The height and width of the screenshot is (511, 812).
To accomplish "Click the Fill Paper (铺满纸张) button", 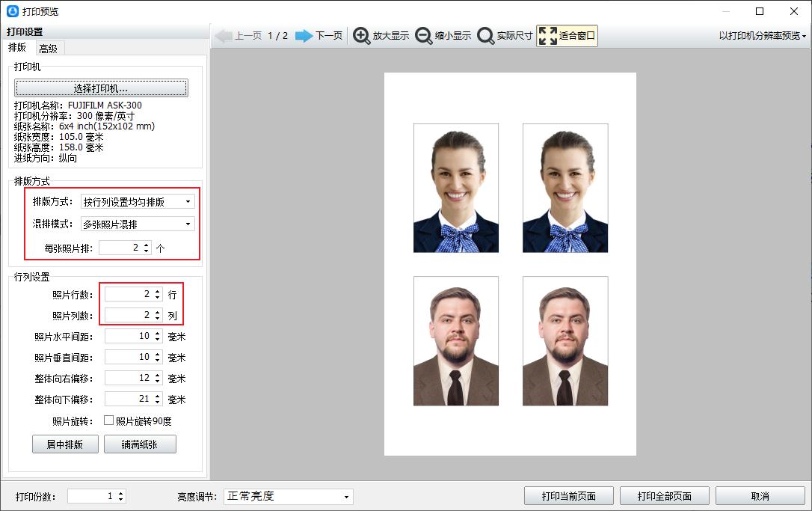I will 140,444.
